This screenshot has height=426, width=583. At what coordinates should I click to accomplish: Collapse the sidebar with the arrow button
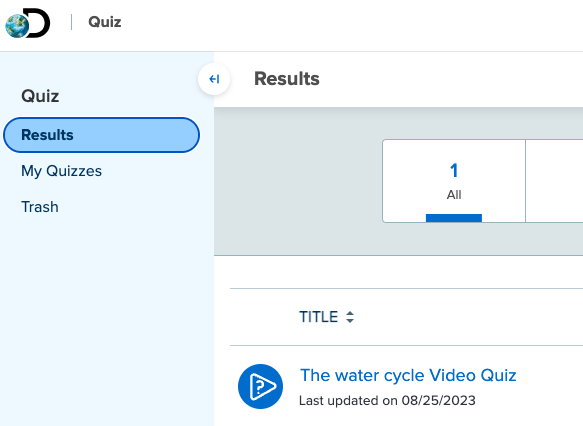214,79
